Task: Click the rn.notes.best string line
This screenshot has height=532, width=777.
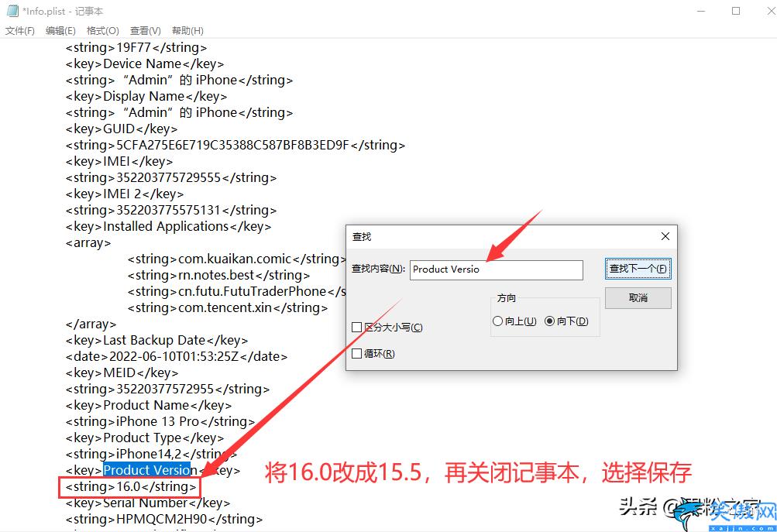Action: click(218, 275)
